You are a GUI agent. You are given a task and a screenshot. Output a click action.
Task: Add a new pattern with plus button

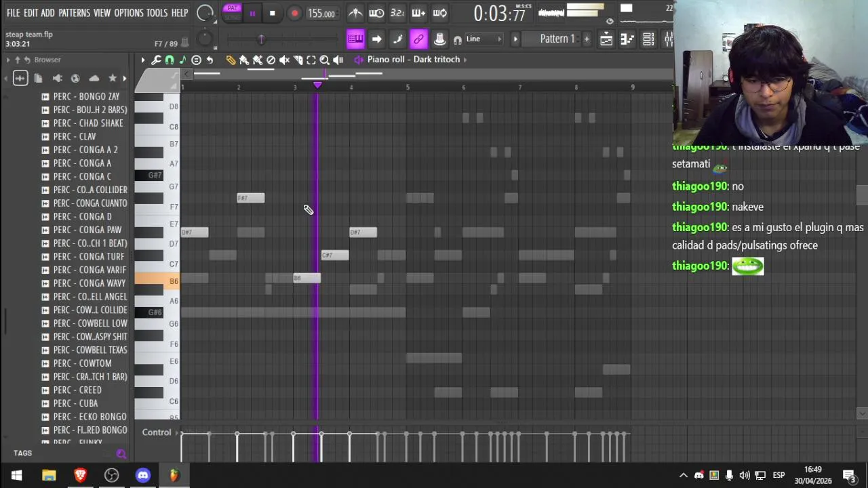(587, 39)
